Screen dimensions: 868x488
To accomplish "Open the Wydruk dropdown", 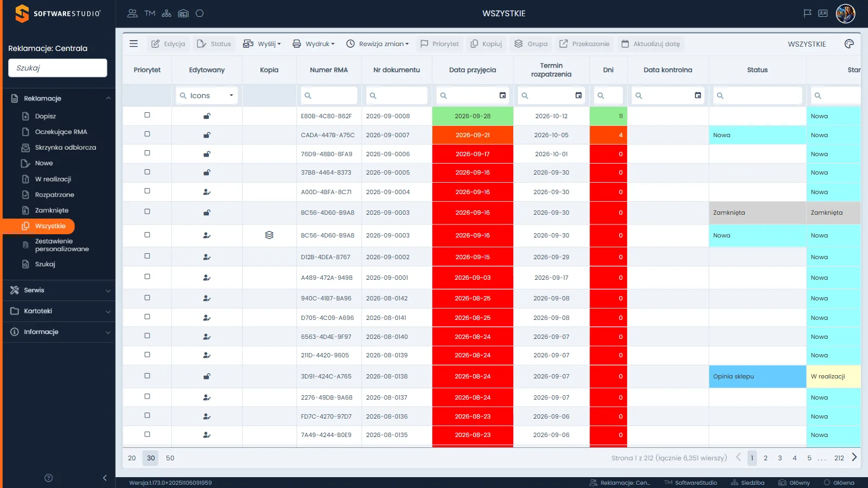I will coord(314,44).
